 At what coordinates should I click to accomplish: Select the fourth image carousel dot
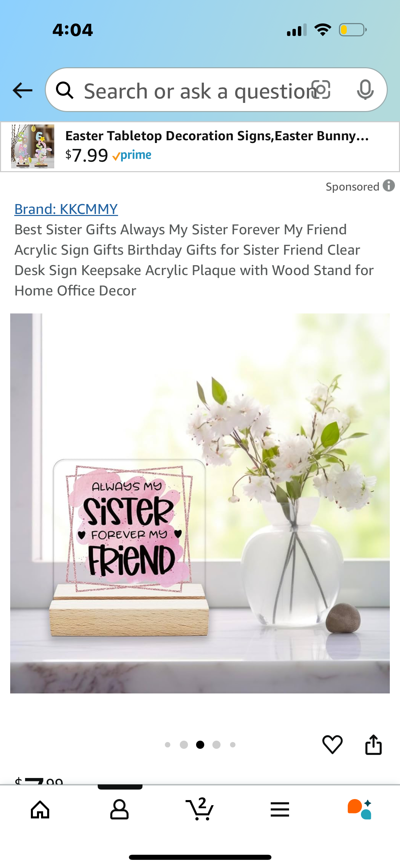point(216,745)
